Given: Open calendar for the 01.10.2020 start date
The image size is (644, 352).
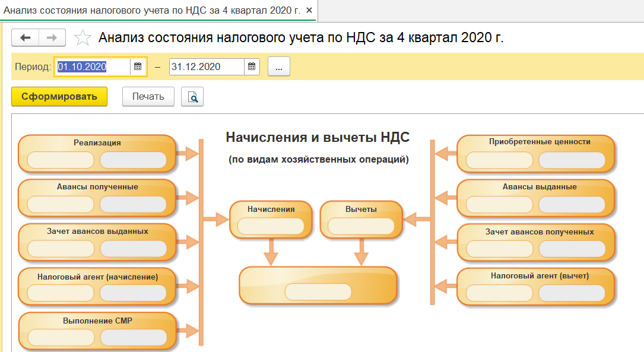Looking at the screenshot, I should click(x=138, y=66).
